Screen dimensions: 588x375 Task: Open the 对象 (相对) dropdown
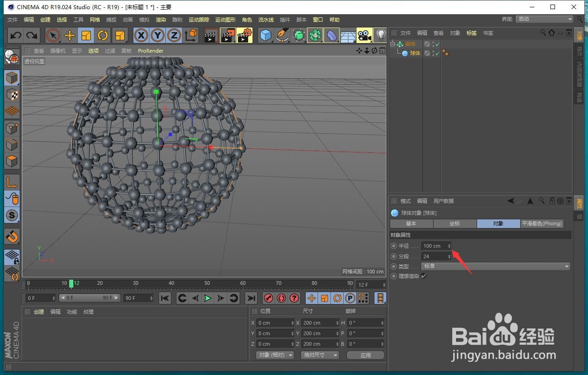(x=275, y=355)
